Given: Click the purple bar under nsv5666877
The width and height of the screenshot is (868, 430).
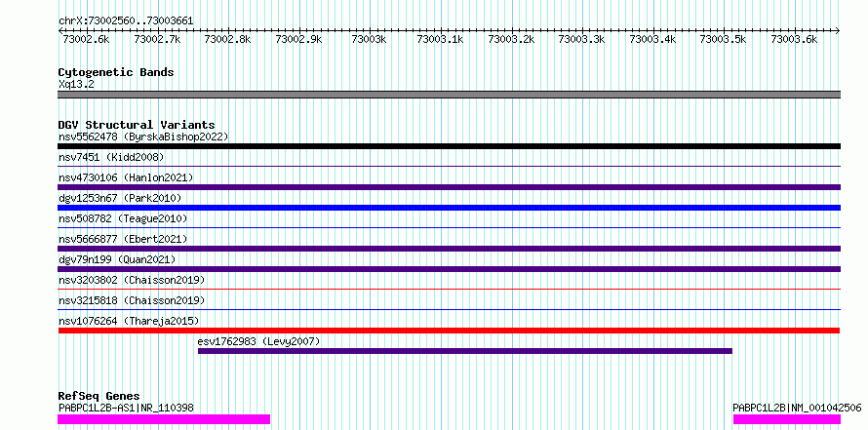Looking at the screenshot, I should [x=449, y=249].
